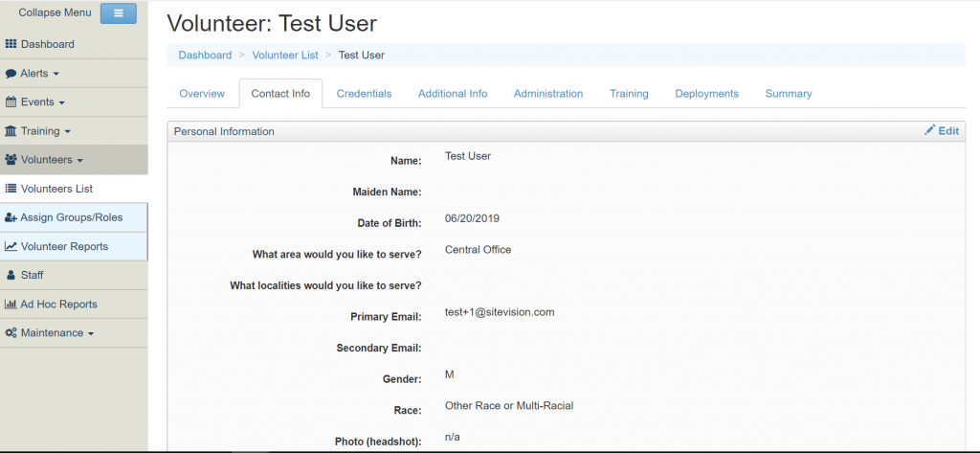Select the Administration tab
The height and width of the screenshot is (453, 980).
pos(547,94)
